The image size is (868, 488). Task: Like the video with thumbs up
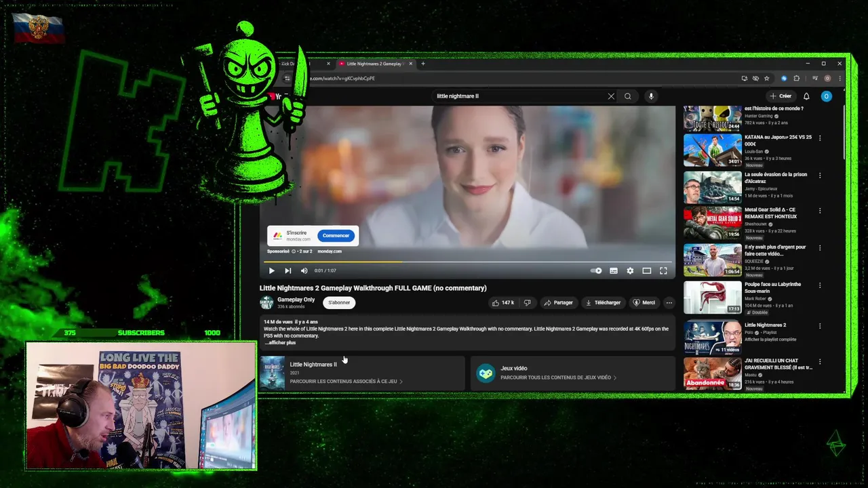pos(503,302)
